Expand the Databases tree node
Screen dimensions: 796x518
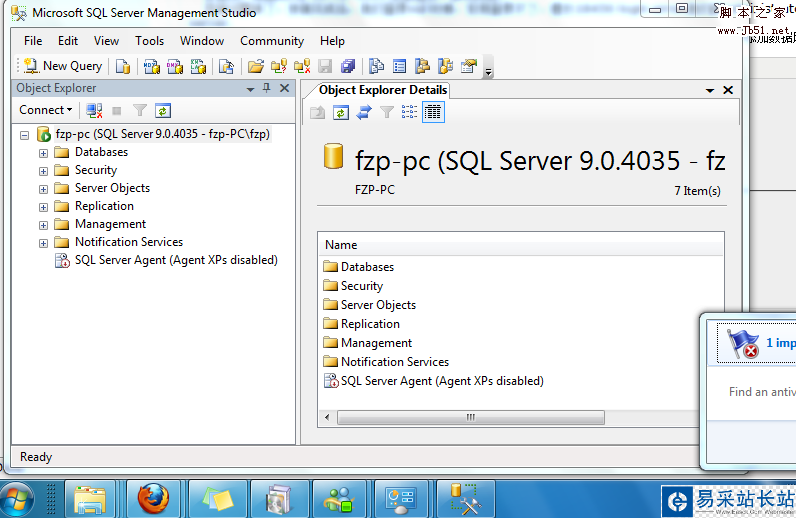tap(44, 153)
